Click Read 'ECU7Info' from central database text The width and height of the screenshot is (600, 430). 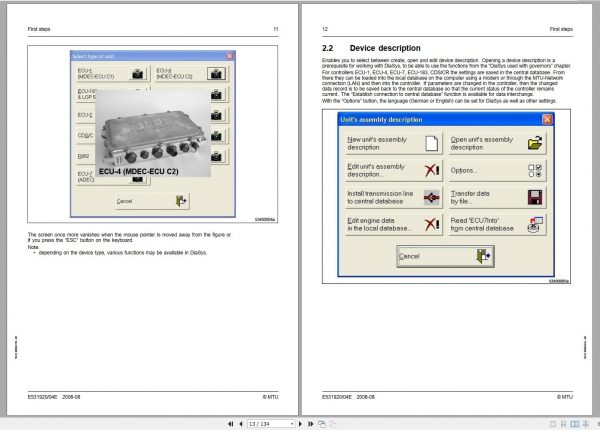[482, 225]
